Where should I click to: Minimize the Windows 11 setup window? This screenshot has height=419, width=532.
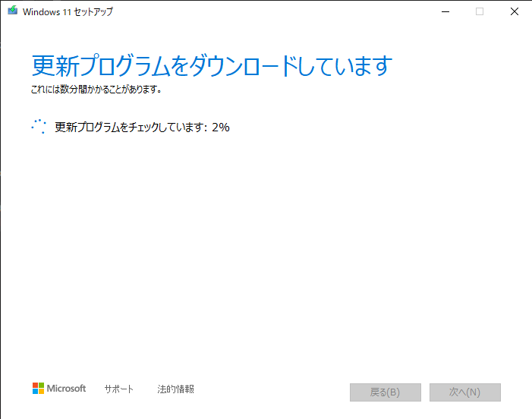tap(445, 11)
